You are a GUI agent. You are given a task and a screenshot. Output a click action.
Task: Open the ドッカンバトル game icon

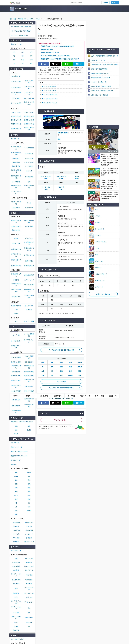[x=92, y=229]
